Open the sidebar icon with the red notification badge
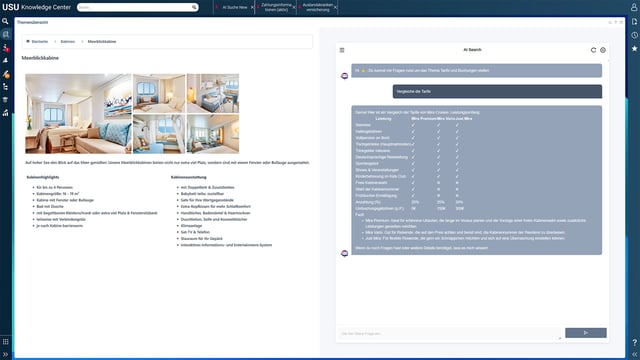Image resolution: width=640 pixels, height=360 pixels. (5, 48)
